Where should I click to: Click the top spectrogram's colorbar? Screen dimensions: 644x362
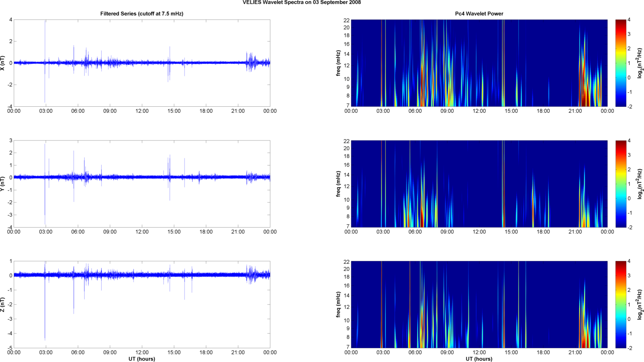click(620, 63)
